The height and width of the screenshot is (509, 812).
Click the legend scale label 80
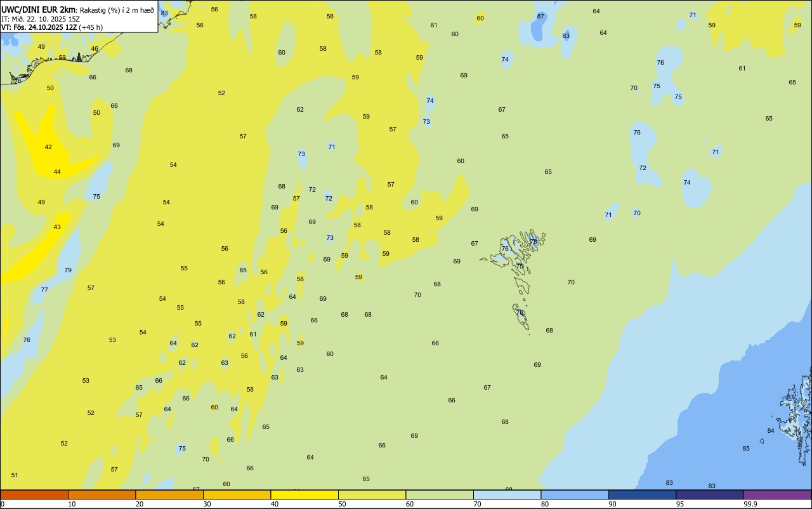pyautogui.click(x=545, y=504)
